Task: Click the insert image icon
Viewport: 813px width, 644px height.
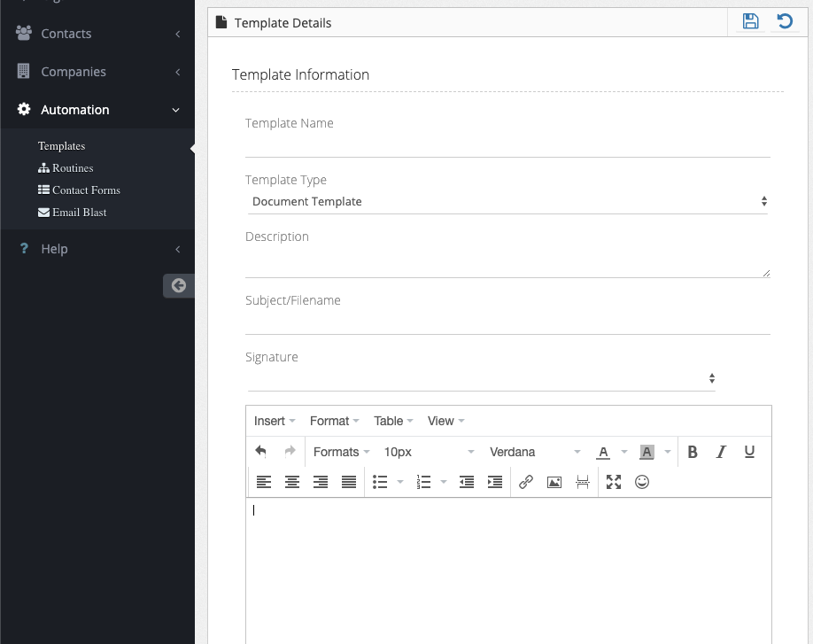Action: [554, 482]
